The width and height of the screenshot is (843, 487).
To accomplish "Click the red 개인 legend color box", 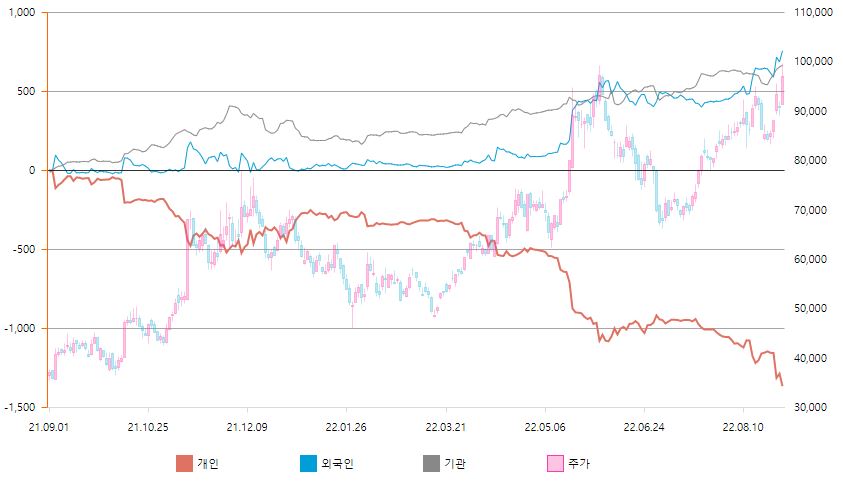I will click(x=183, y=463).
